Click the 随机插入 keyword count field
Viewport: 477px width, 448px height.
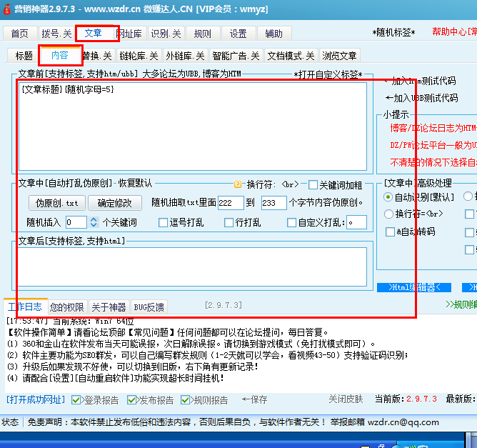coord(76,222)
